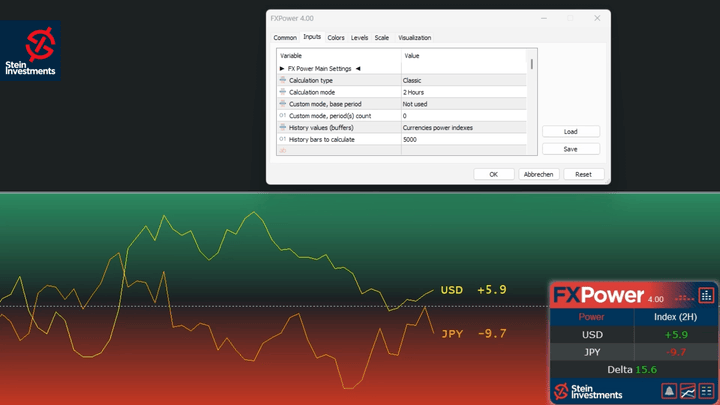Click the USD +5.9 chart line label
This screenshot has height=405, width=720.
point(473,290)
